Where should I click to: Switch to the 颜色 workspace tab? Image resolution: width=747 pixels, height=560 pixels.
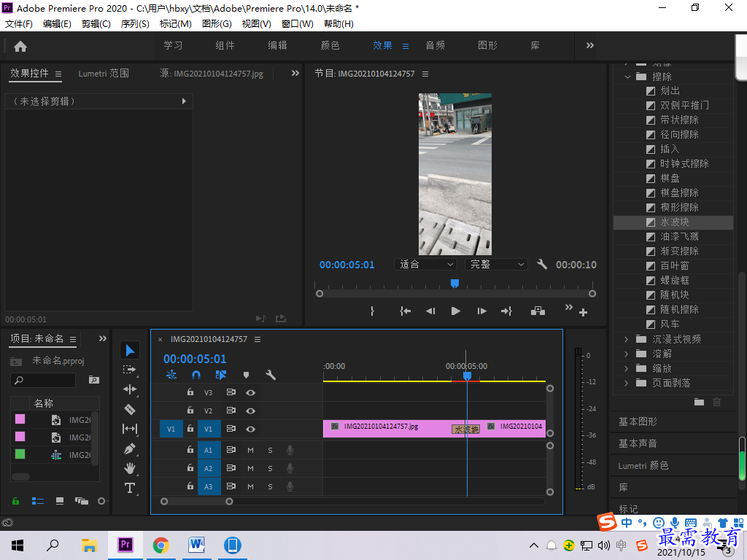pos(330,45)
